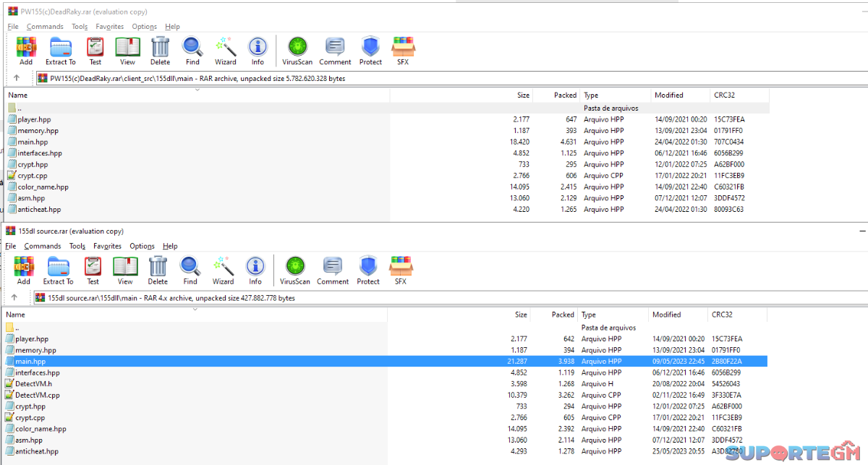This screenshot has width=868, height=465.
Task: Open Options menu in 155dl source window
Action: coord(142,246)
